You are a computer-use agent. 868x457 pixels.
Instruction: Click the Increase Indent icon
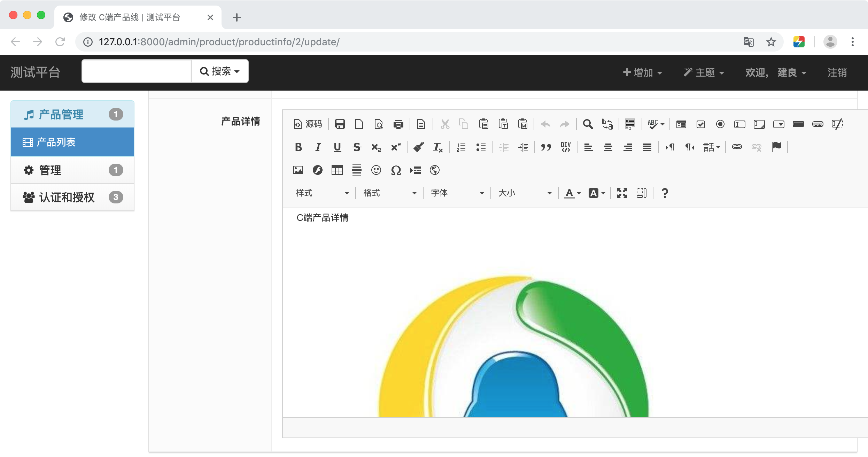[523, 147]
